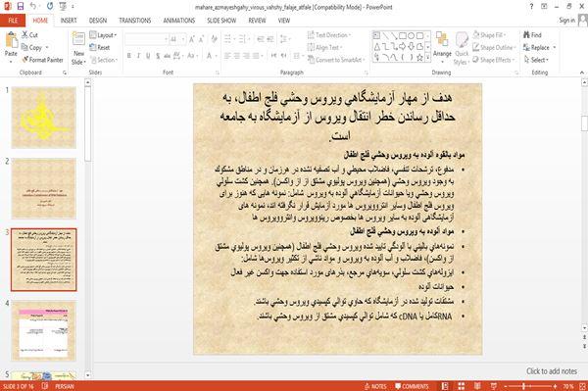Image resolution: width=588 pixels, height=391 pixels.
Task: Insert a New Slide
Action: [x=78, y=48]
